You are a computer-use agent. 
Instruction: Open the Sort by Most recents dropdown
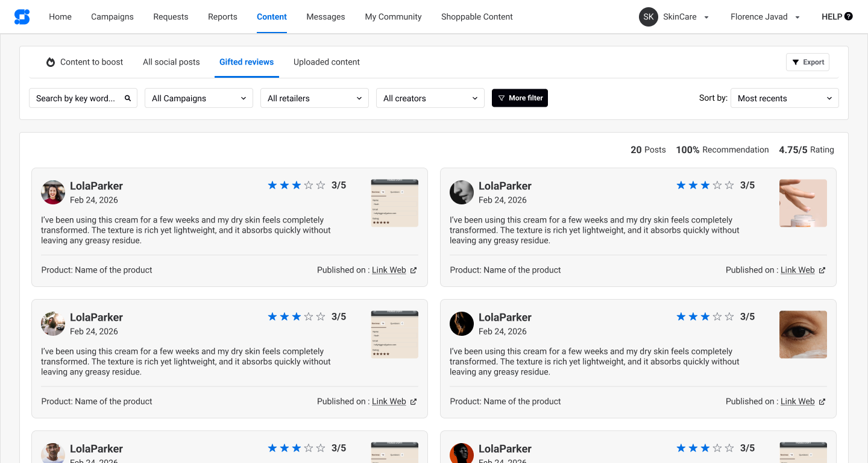[x=785, y=98]
